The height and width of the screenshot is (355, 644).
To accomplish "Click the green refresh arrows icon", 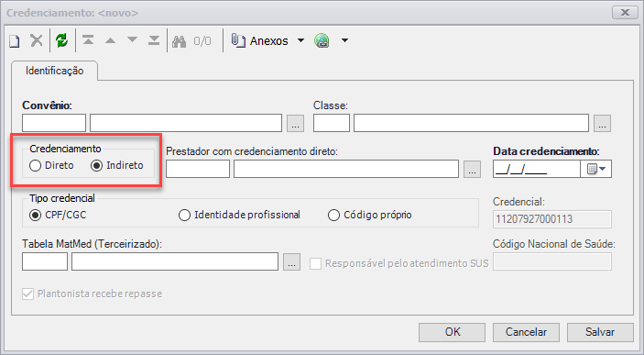I will 61,40.
